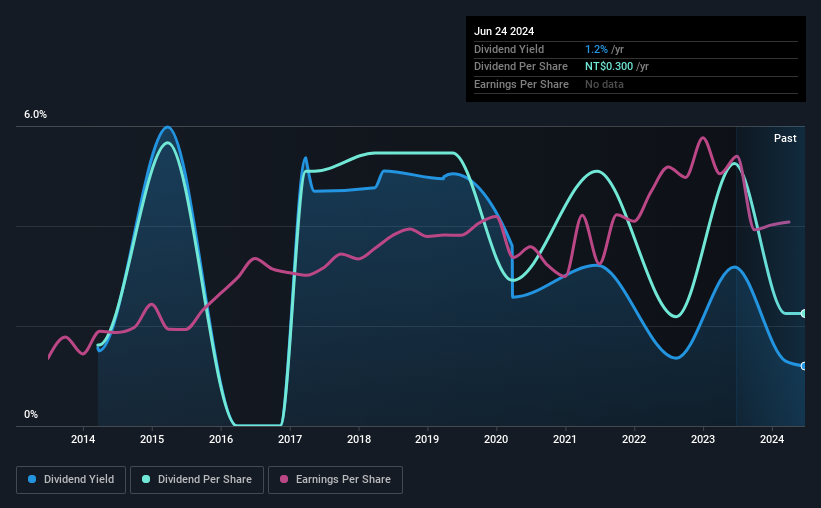Screen dimensions: 821x508
Task: Click the 2022 x-axis label
Action: (x=634, y=439)
